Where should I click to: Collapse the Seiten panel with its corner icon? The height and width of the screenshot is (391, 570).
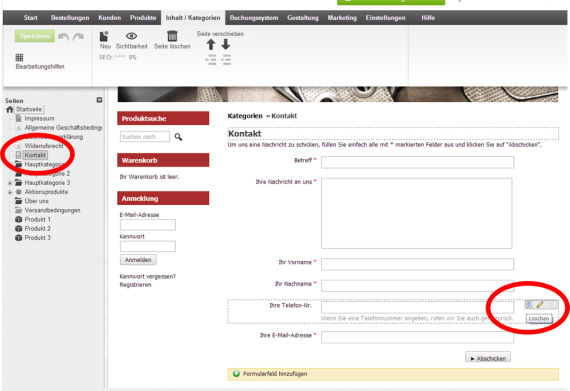[x=99, y=100]
